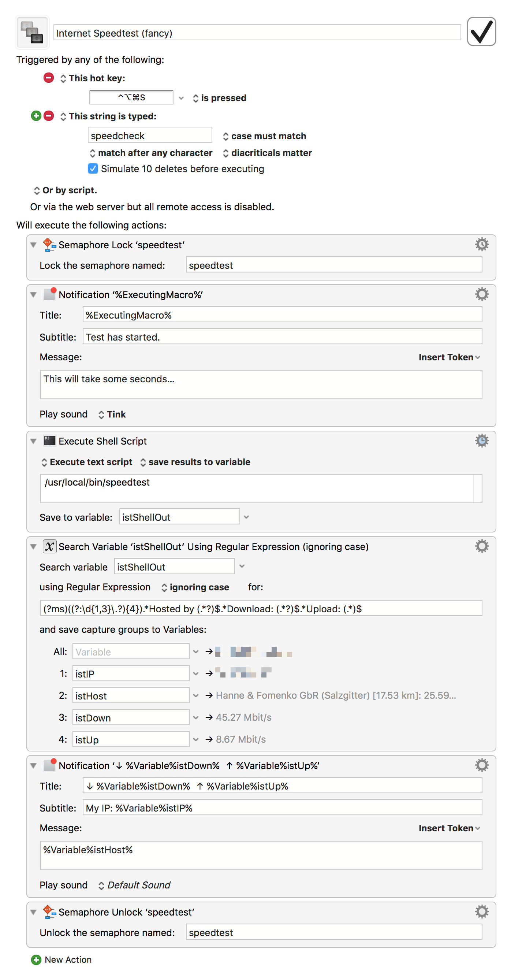Edit the regular expression pattern field

[x=261, y=608]
